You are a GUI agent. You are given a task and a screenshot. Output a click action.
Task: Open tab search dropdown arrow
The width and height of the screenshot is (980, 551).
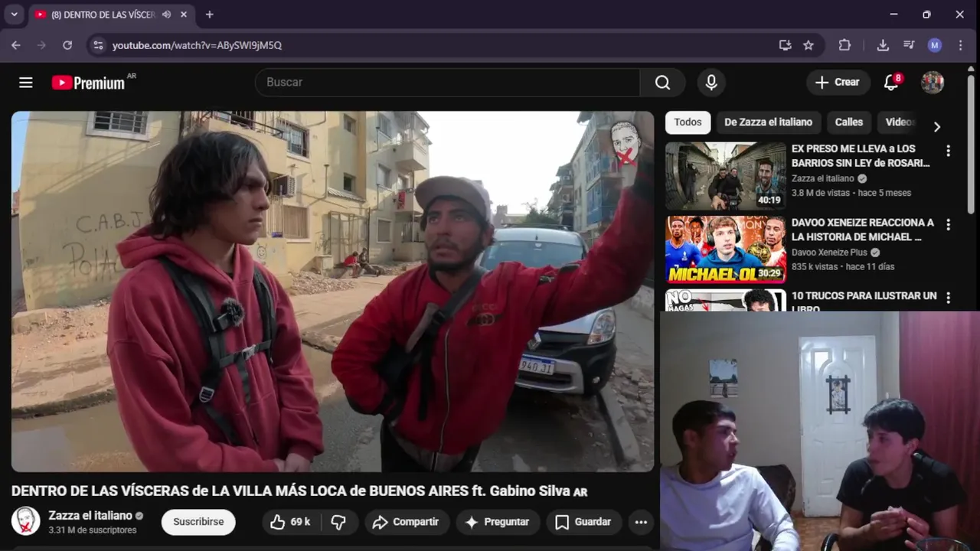(x=14, y=15)
